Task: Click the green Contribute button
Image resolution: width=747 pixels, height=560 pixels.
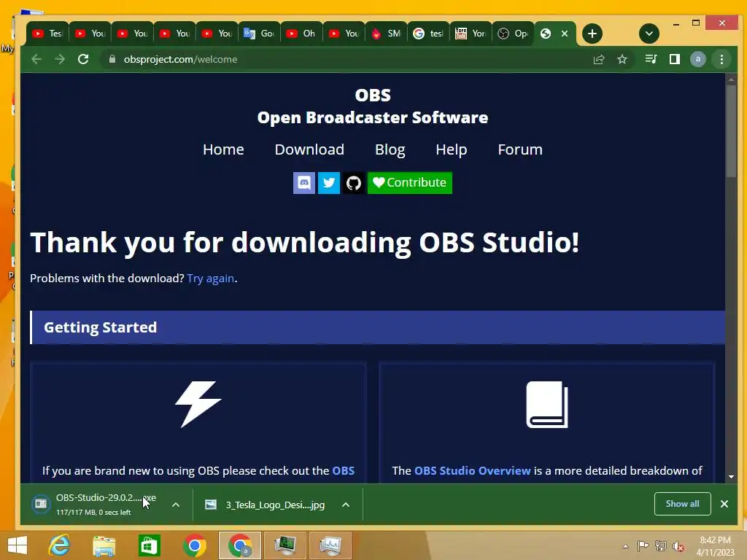Action: coord(410,183)
